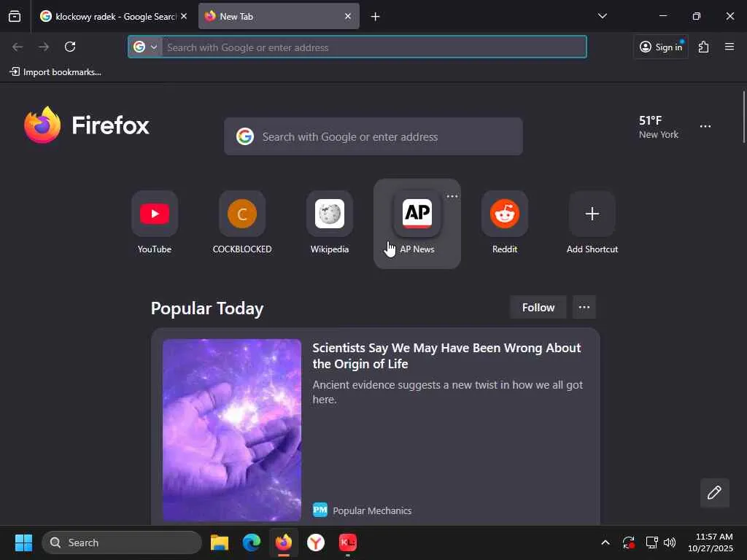747x560 pixels.
Task: Show hidden system tray icons chevron
Action: point(605,542)
